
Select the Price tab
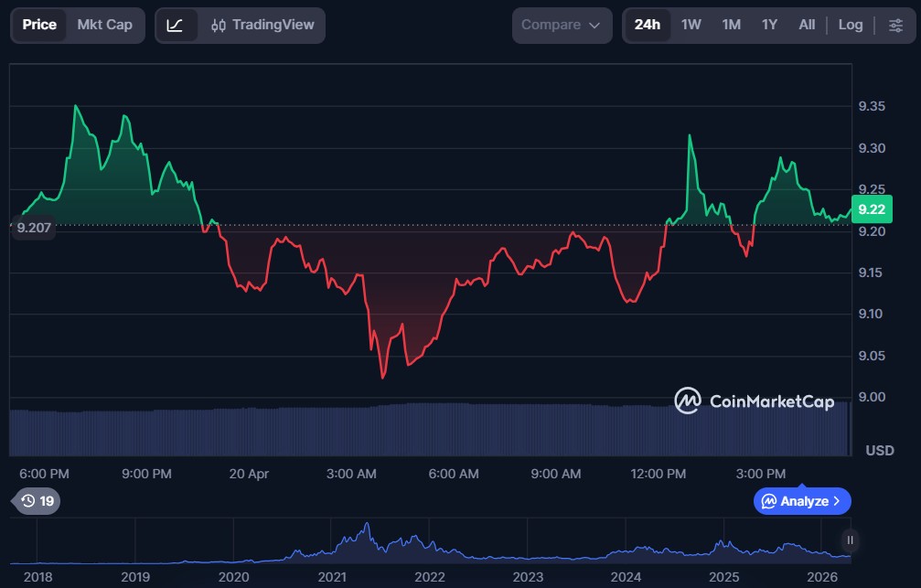39,25
